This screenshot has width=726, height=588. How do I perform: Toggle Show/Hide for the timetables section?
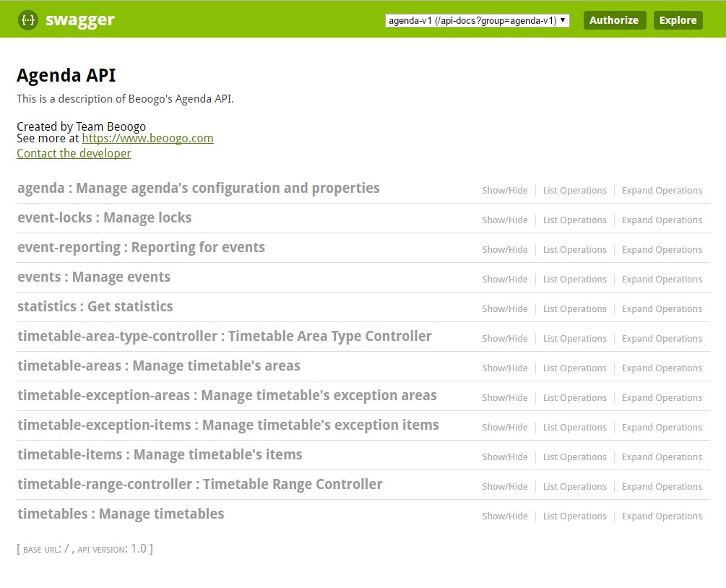[x=505, y=516]
